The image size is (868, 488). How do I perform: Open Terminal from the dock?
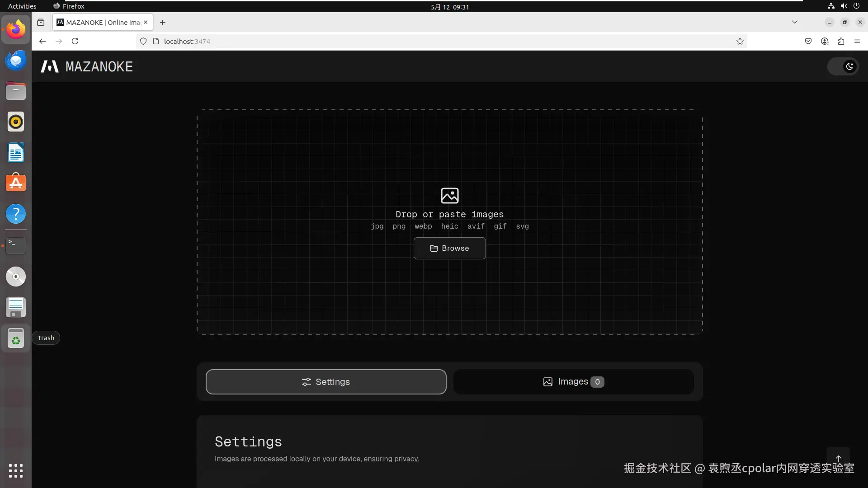[16, 246]
